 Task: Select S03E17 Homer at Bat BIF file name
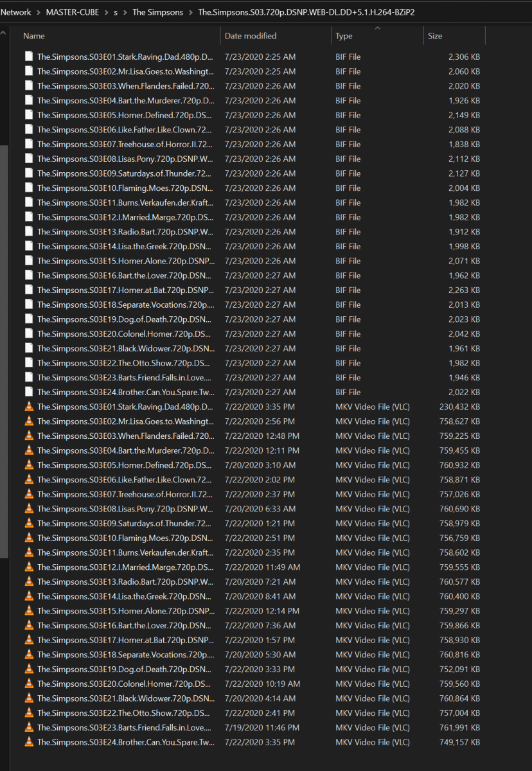125,290
